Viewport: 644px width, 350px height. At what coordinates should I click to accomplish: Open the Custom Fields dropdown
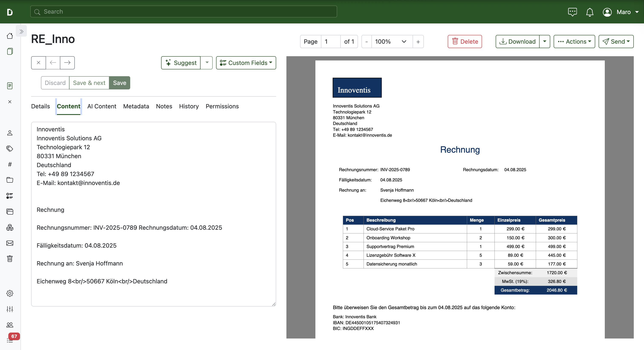(246, 63)
